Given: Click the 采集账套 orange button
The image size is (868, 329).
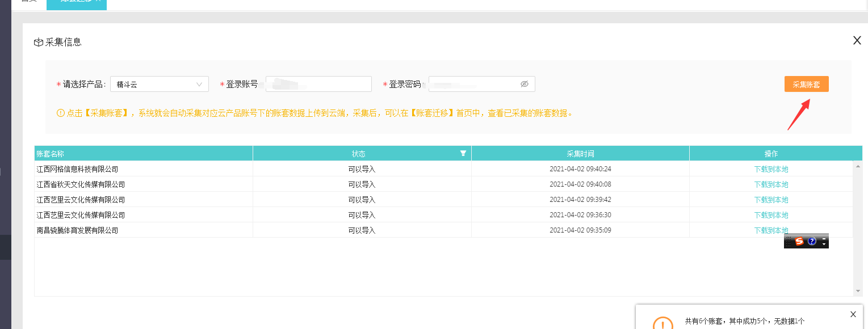Looking at the screenshot, I should (x=806, y=84).
